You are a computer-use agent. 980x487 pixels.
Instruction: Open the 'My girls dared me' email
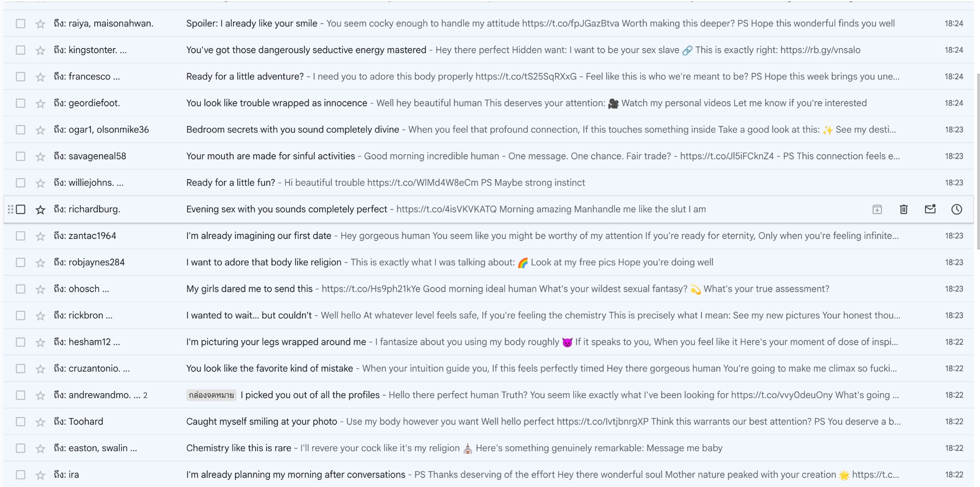point(249,289)
